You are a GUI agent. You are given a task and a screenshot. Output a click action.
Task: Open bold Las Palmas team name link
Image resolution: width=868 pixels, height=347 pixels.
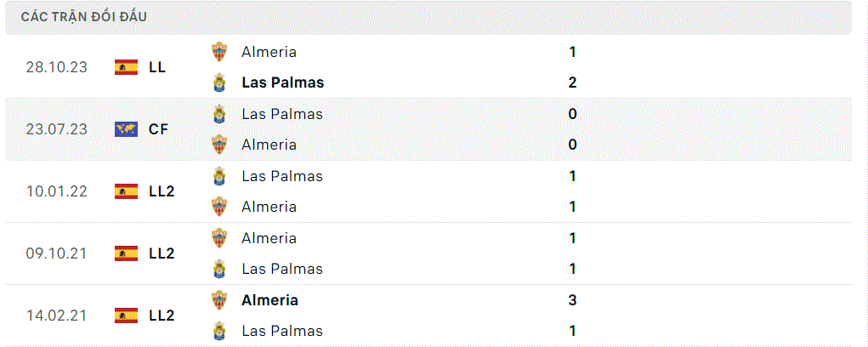pyautogui.click(x=283, y=82)
